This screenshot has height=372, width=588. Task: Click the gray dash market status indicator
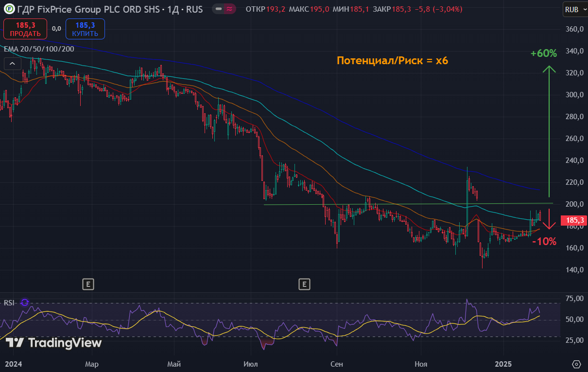coord(219,9)
